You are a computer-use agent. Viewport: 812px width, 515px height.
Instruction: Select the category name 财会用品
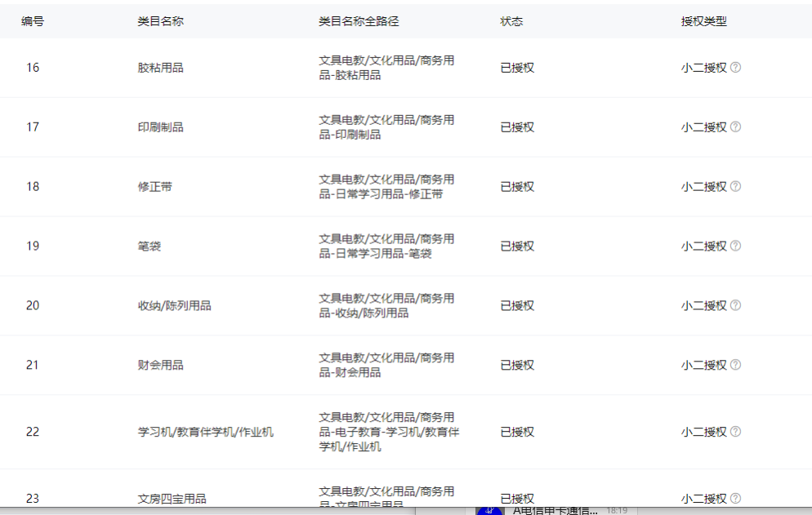(161, 365)
